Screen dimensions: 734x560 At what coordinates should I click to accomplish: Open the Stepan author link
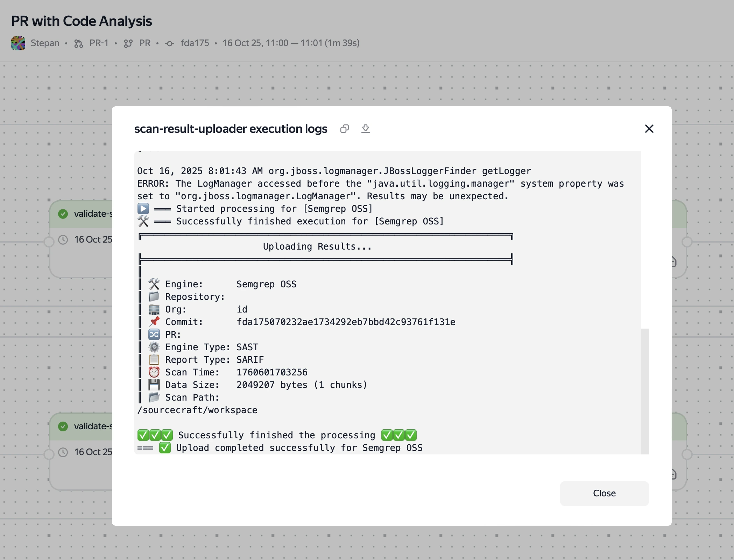click(45, 43)
